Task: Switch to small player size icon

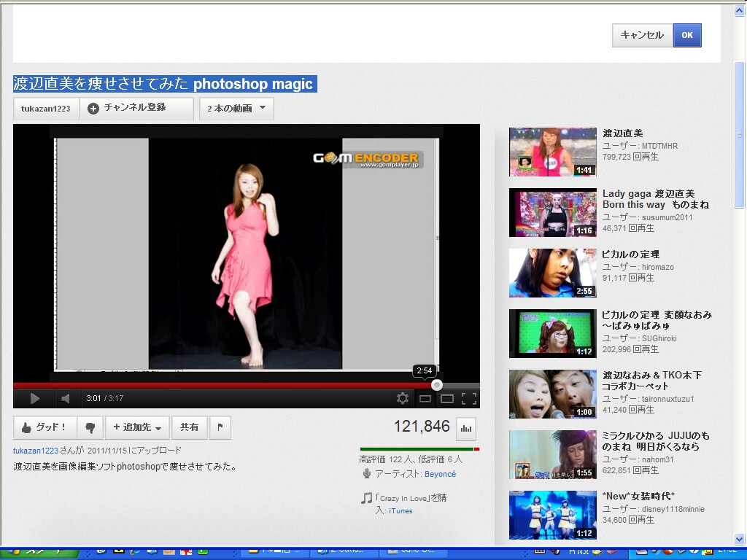Action: (425, 399)
